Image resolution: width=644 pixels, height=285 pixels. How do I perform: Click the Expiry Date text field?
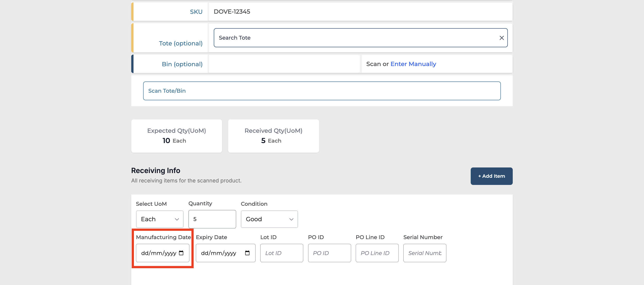click(x=218, y=253)
